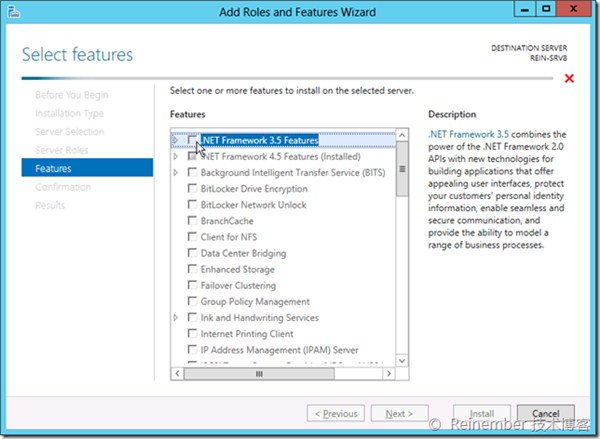Select the Internet Printing Client label
Screen dimensions: 600x439
click(x=247, y=334)
